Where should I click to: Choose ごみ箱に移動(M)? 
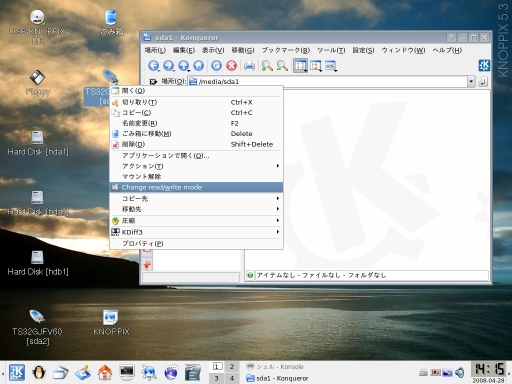196,134
